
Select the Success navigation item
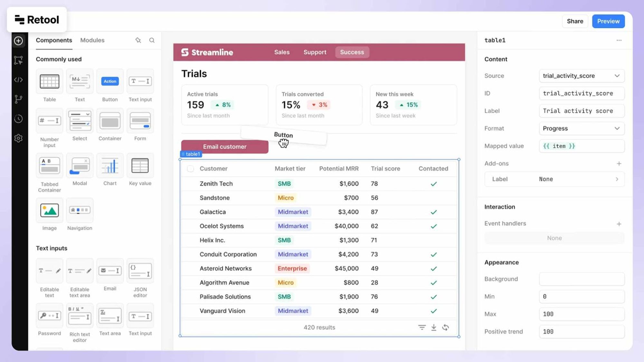(x=352, y=52)
